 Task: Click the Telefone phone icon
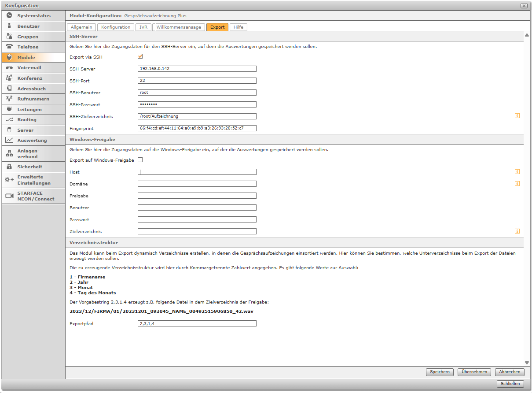pos(9,47)
